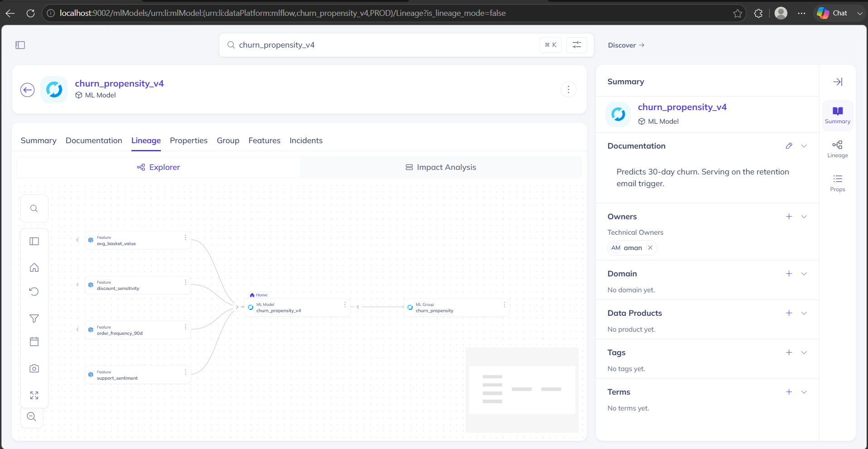The image size is (868, 449).
Task: Collapse upstream arrow on churn_propensity_v4 node
Action: coord(237,307)
